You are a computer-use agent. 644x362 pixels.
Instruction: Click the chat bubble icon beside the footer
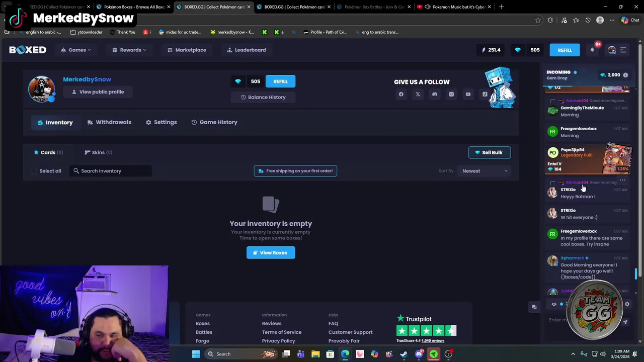point(534,307)
